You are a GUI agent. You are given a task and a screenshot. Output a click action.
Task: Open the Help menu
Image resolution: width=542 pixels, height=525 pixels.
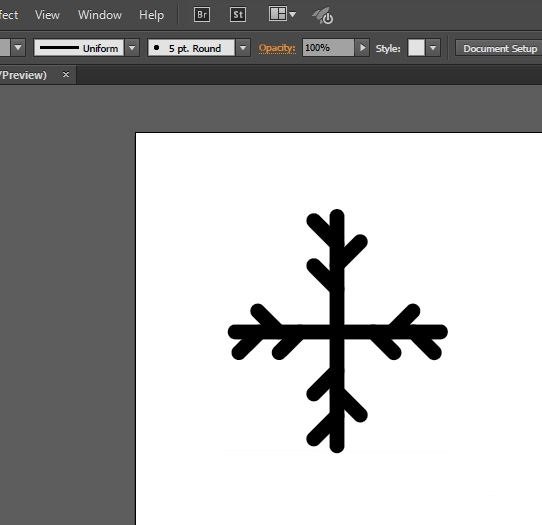151,15
